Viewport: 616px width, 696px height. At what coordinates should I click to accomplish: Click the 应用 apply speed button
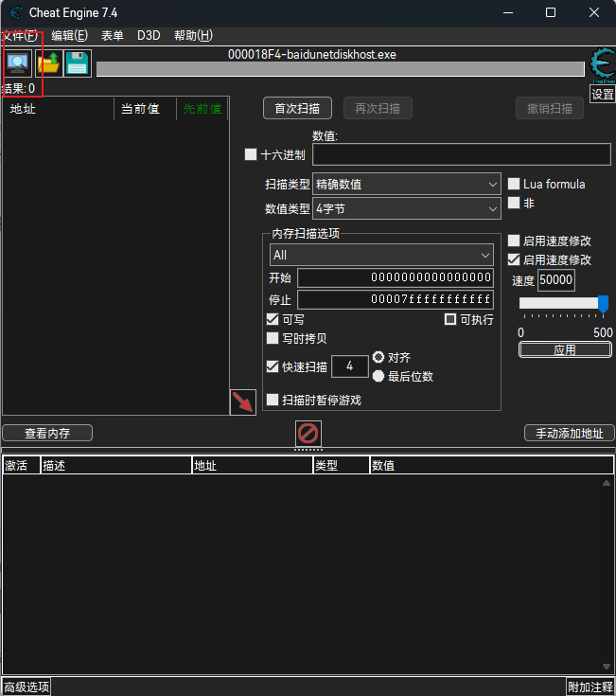(565, 349)
